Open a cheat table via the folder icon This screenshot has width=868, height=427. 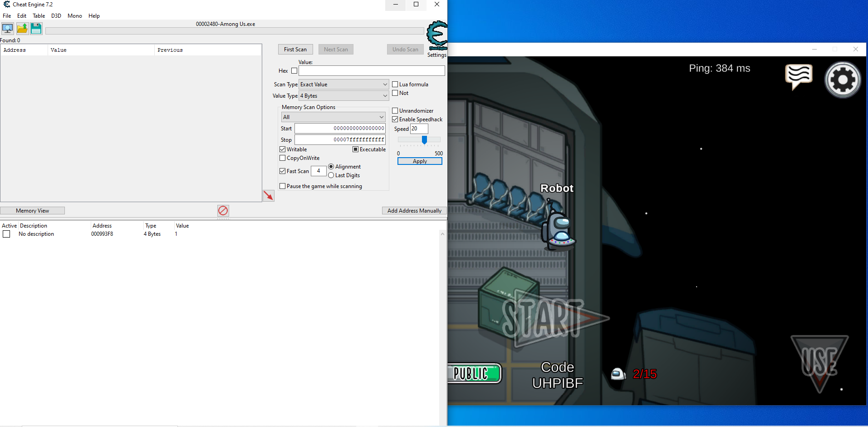click(22, 28)
